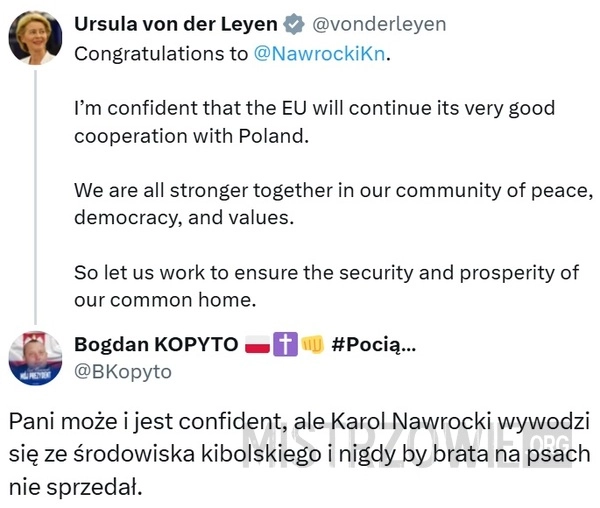Image resolution: width=600 pixels, height=508 pixels.
Task: Click the Bogdan KOPYTO display name
Action: (x=156, y=344)
